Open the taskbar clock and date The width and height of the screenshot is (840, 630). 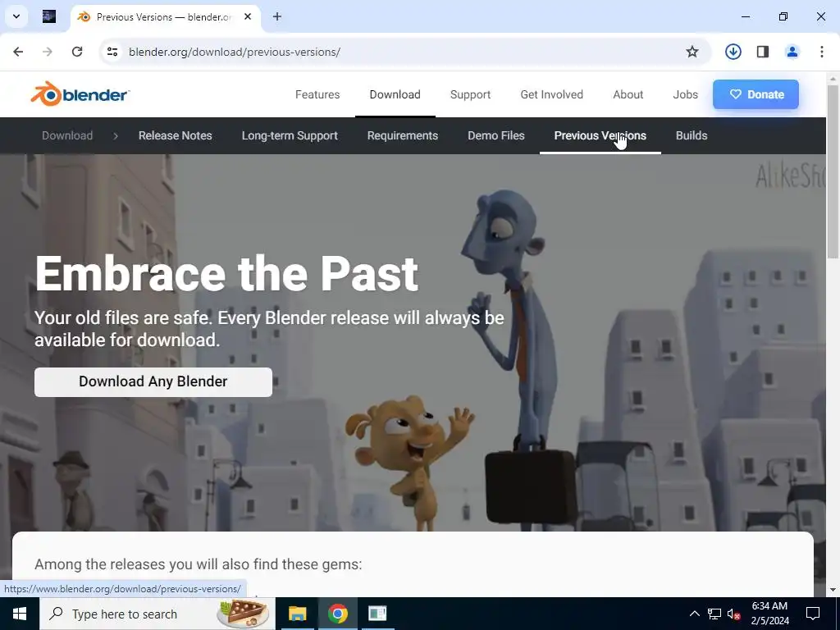[769, 614]
